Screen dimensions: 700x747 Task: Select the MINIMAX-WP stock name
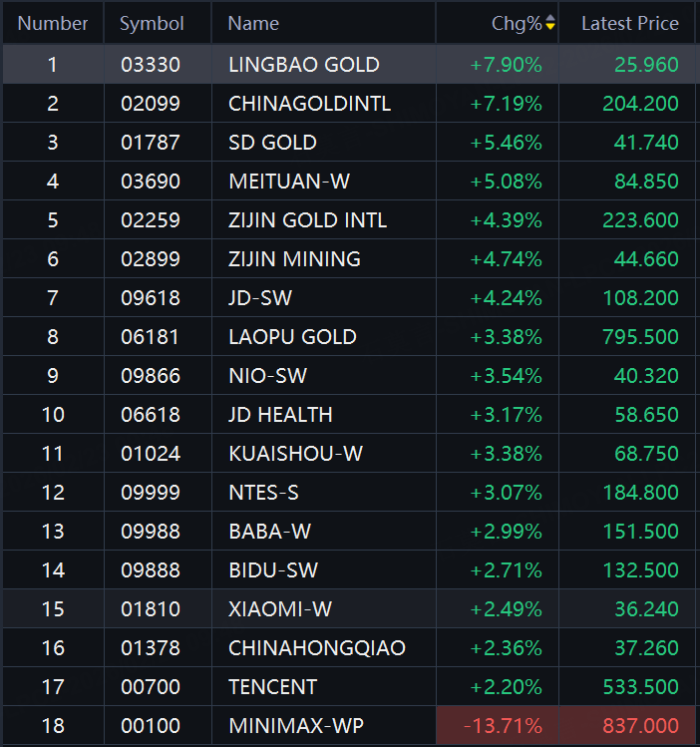click(296, 726)
